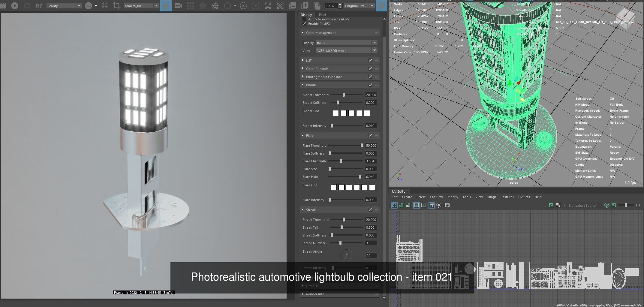Click the RGB channel icon
644x307 pixels.
click(x=89, y=6)
